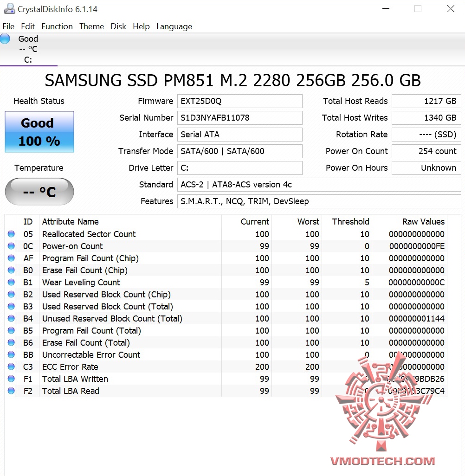The image size is (465, 476).
Task: Select the Unused Reserved Block Count (Total) name
Action: 112,318
